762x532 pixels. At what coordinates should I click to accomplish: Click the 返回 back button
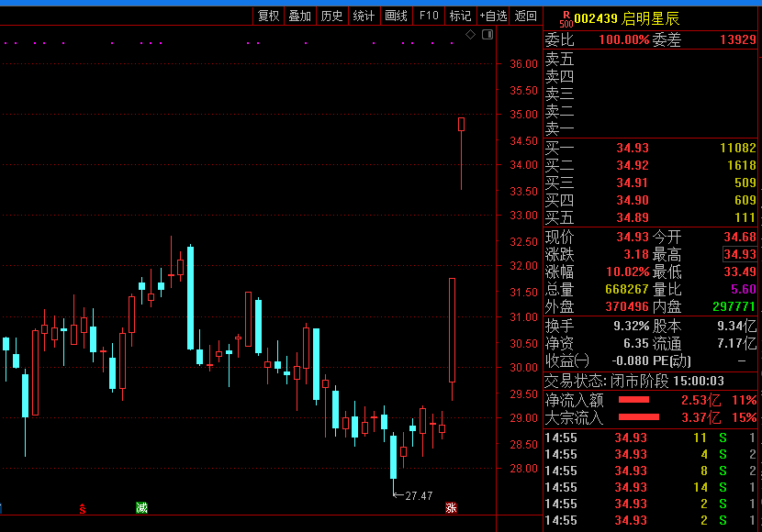pos(526,16)
